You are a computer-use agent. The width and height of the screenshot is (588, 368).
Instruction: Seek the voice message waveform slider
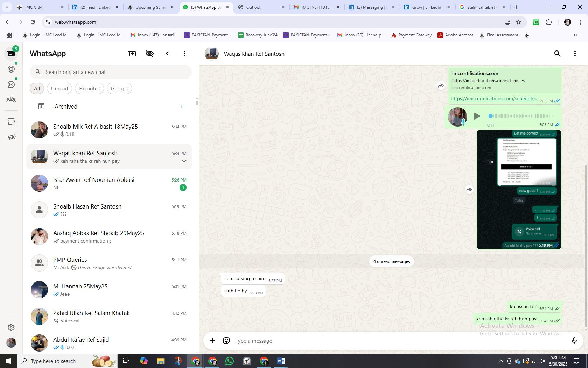point(522,116)
